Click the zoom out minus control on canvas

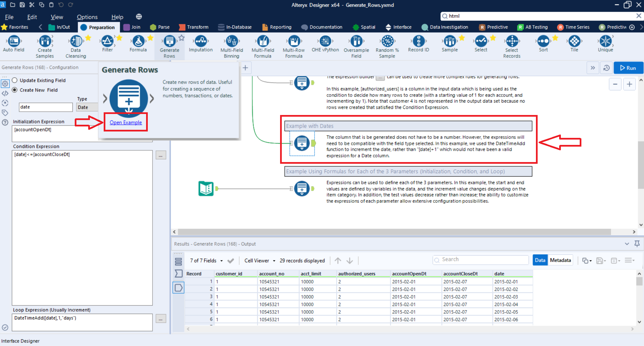[615, 84]
